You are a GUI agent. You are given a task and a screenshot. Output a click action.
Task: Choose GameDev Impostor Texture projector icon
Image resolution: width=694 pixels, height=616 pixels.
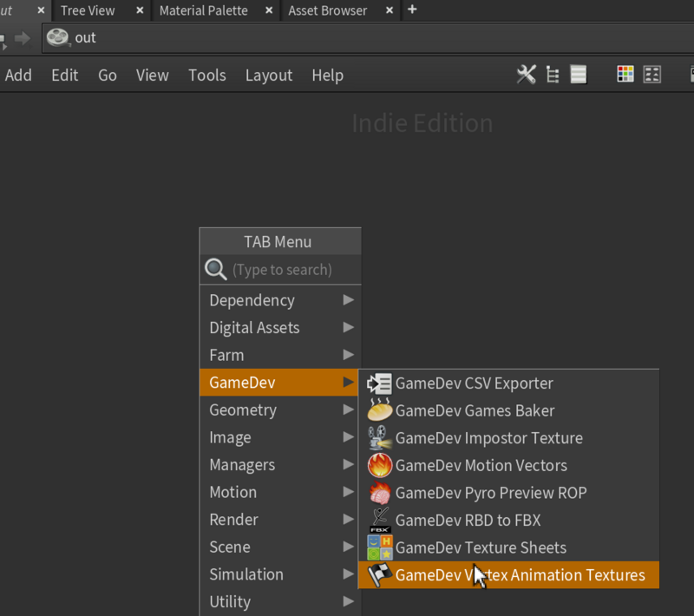click(x=379, y=437)
